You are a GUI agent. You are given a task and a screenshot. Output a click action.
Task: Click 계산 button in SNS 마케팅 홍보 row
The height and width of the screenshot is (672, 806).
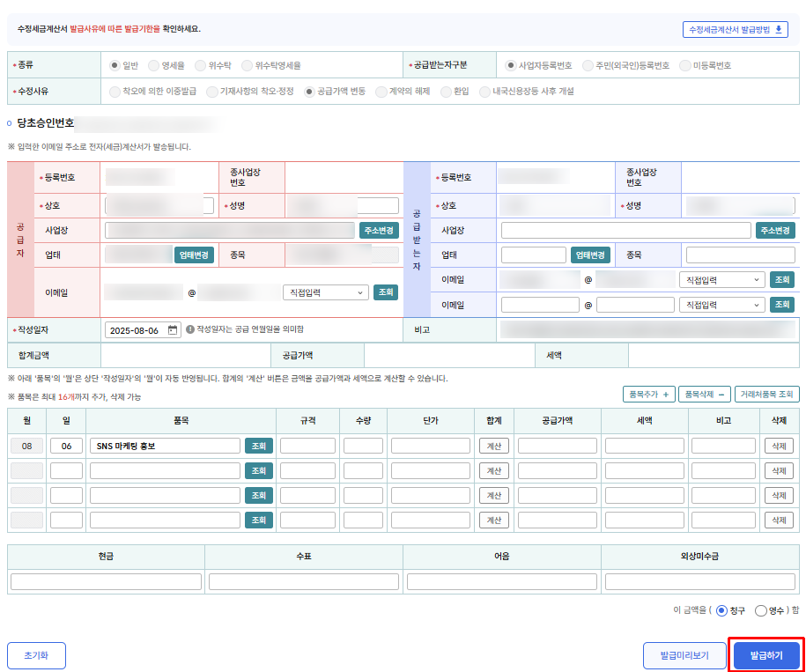(494, 446)
